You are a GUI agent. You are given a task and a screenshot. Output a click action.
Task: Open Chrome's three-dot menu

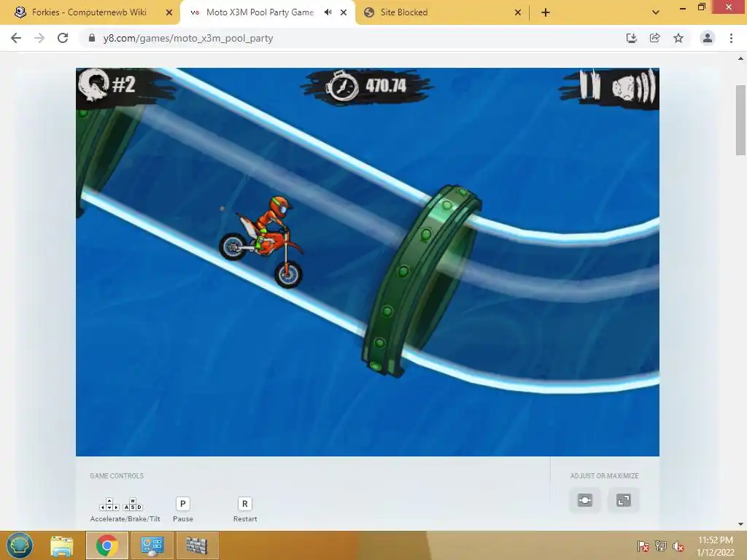click(x=731, y=38)
